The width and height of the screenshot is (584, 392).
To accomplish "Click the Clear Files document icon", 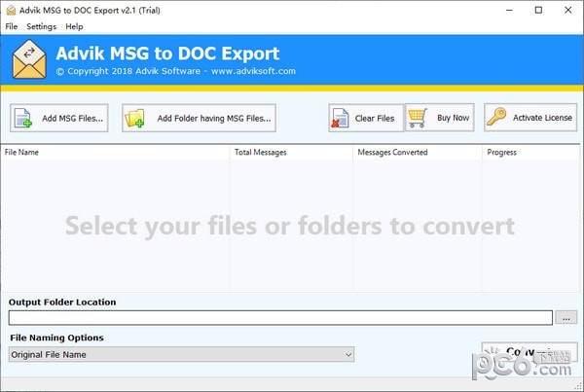I will [x=340, y=118].
